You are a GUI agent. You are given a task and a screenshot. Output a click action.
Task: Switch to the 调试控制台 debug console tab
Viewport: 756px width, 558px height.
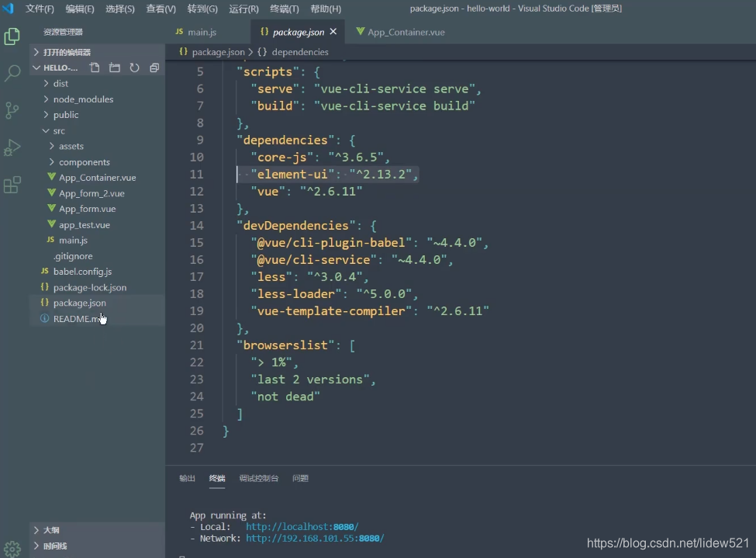[259, 478]
